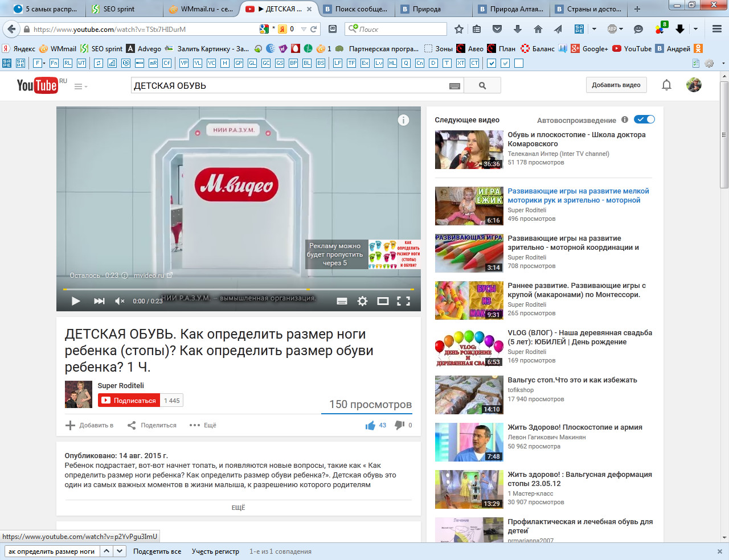This screenshot has height=560, width=729.
Task: Dislike the video with thumbs down
Action: (x=399, y=425)
